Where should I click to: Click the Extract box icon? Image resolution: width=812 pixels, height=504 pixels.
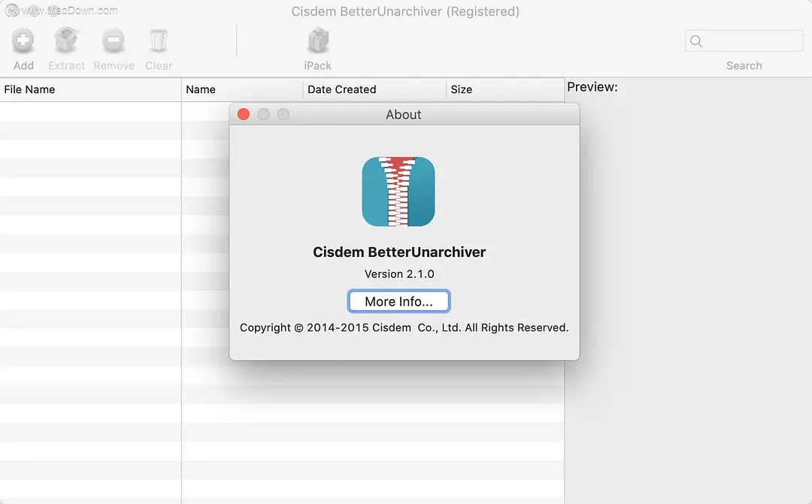point(65,41)
